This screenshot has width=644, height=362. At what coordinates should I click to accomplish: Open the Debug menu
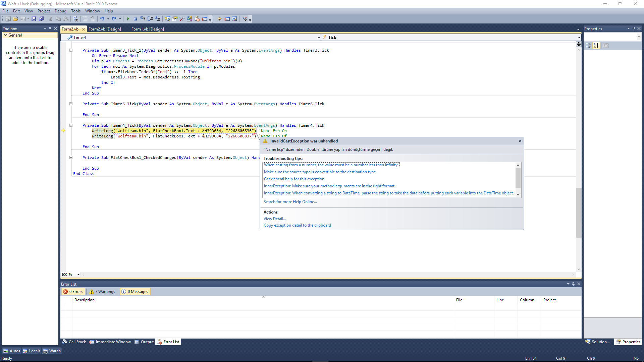(60, 11)
